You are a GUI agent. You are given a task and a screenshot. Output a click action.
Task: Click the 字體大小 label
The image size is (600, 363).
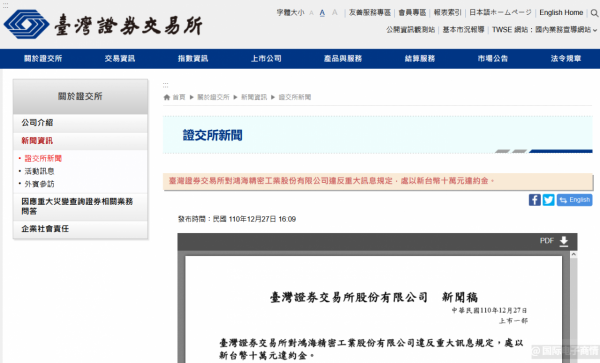[290, 13]
